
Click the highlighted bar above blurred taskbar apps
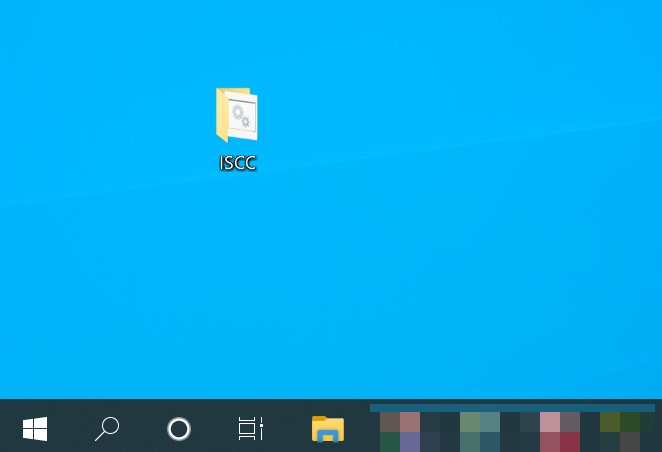click(x=512, y=408)
